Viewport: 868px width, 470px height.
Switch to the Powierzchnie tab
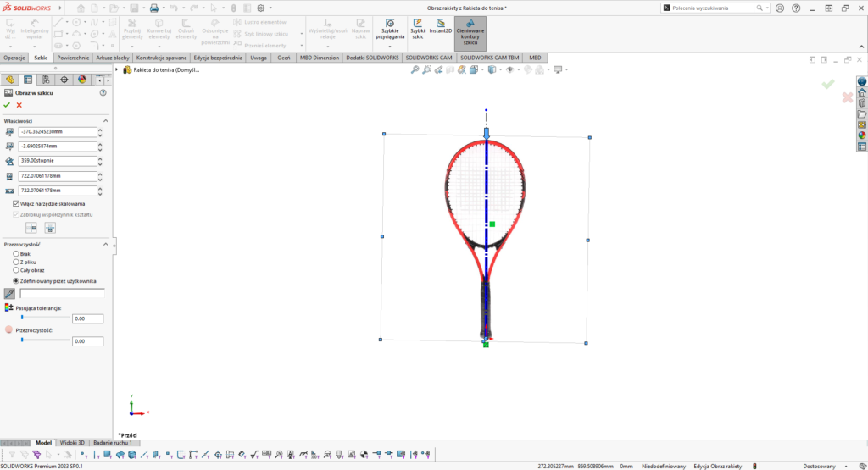pyautogui.click(x=74, y=58)
